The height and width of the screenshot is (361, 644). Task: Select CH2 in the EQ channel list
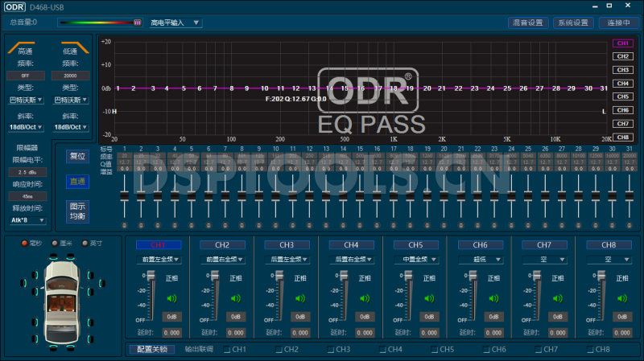(622, 56)
